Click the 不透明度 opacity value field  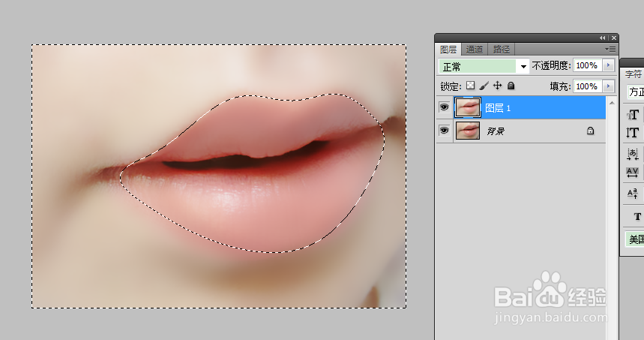coord(588,65)
